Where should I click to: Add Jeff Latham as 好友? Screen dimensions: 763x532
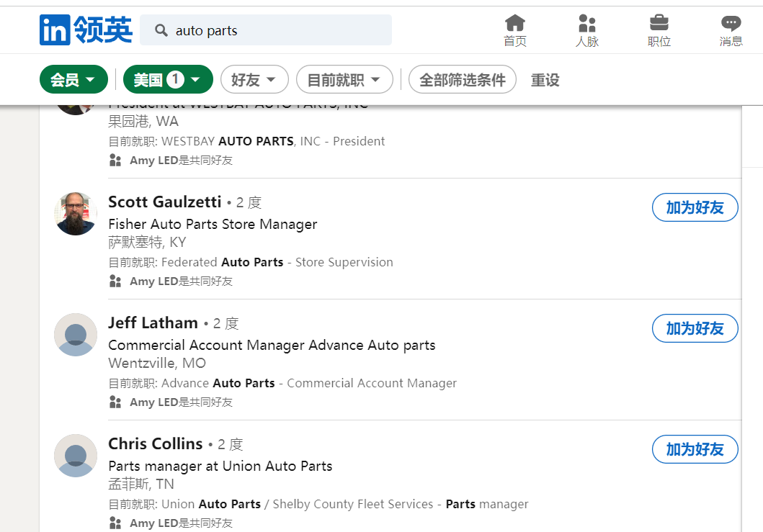695,328
